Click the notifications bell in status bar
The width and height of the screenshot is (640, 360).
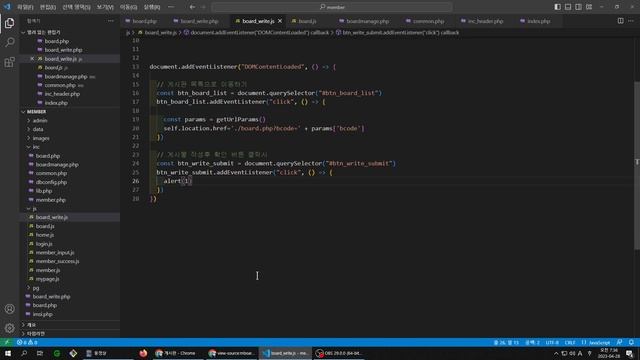[631, 342]
